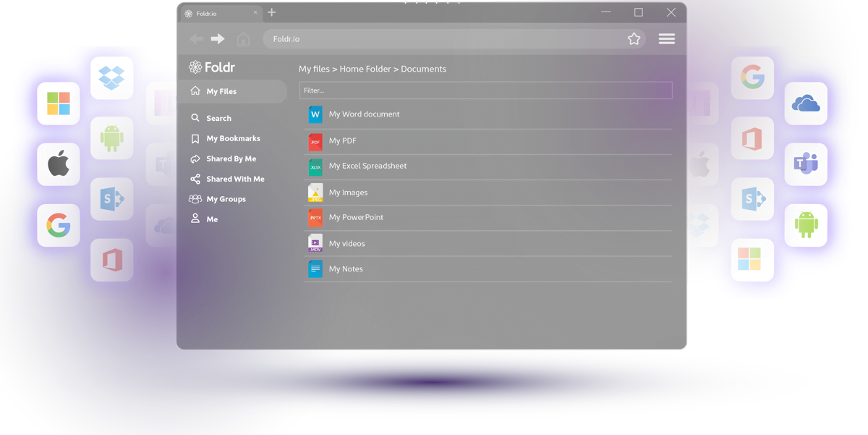Click the Microsoft Teams icon tile

pos(806,164)
